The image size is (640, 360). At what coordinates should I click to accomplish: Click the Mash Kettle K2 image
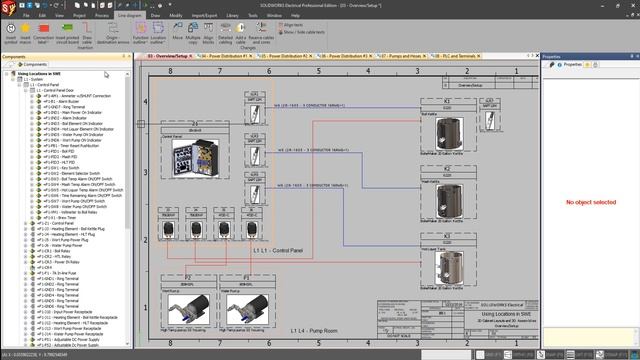[449, 201]
